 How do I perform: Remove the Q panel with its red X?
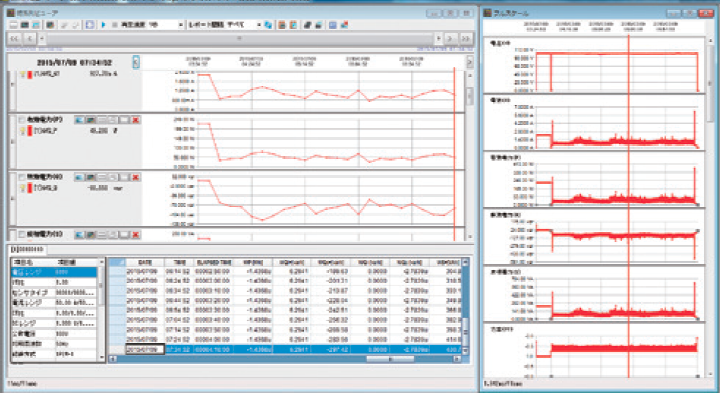(x=136, y=177)
